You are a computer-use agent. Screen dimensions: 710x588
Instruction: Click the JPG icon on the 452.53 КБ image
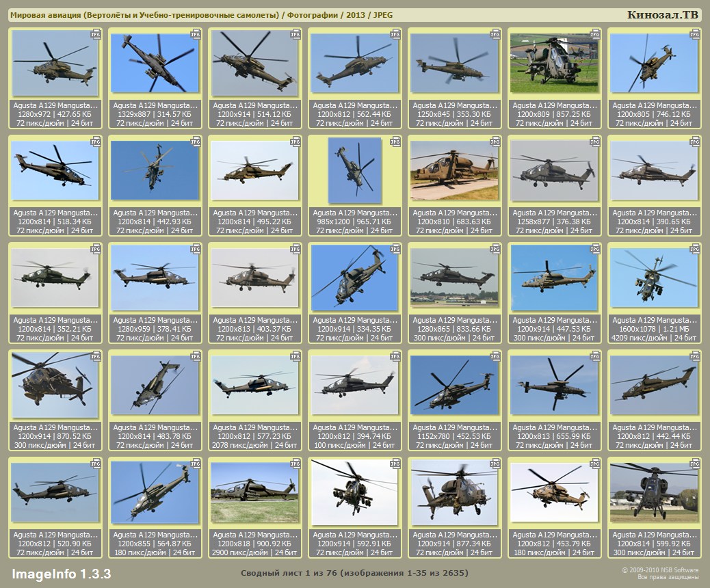click(x=495, y=356)
